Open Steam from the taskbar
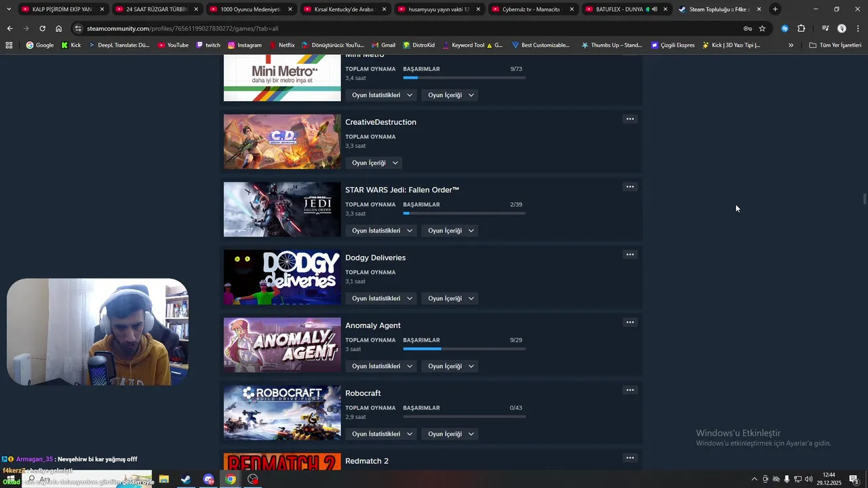The width and height of the screenshot is (868, 488). [185, 479]
